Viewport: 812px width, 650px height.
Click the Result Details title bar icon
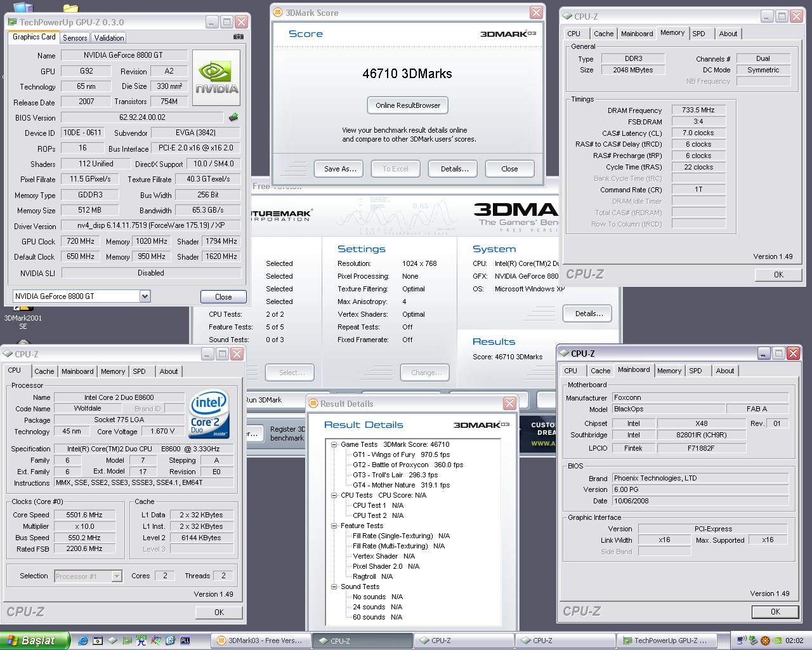click(x=313, y=403)
